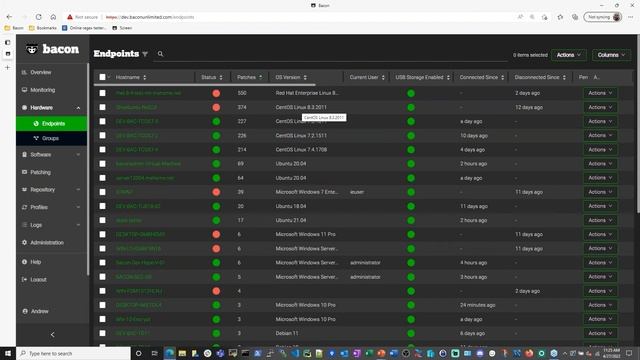Check the Ubuntu 18.04 row checkbox
This screenshot has width=640, height=360.
coord(102,206)
